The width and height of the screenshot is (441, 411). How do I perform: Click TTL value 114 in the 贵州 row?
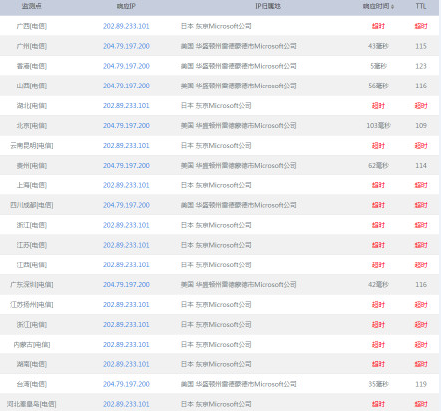[x=421, y=165]
